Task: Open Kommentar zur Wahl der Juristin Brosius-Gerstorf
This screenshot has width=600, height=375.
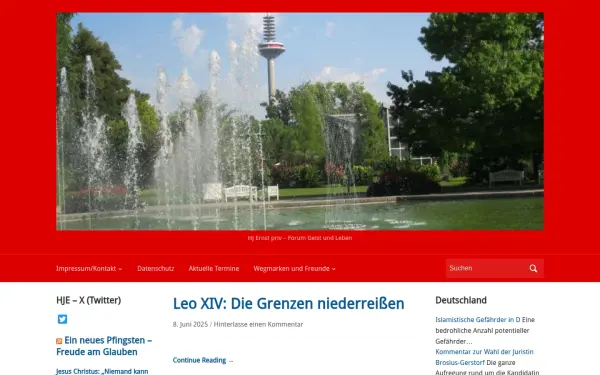Action: click(484, 357)
